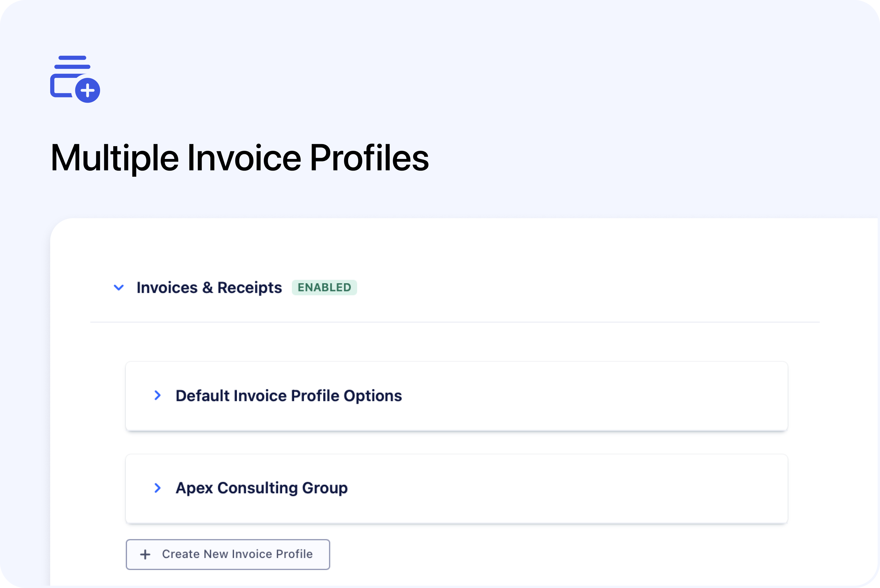This screenshot has height=588, width=880.
Task: Click empty area of Apex Consulting Group card
Action: 600,488
